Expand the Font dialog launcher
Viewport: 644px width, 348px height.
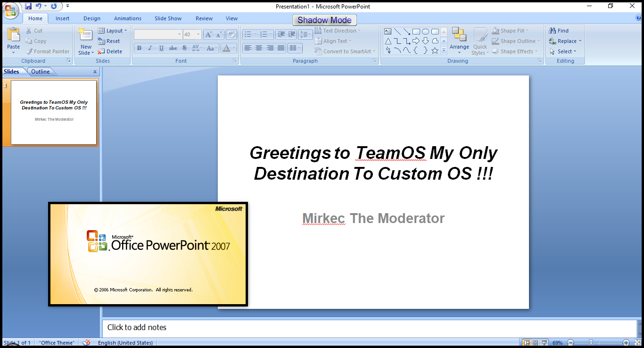235,61
